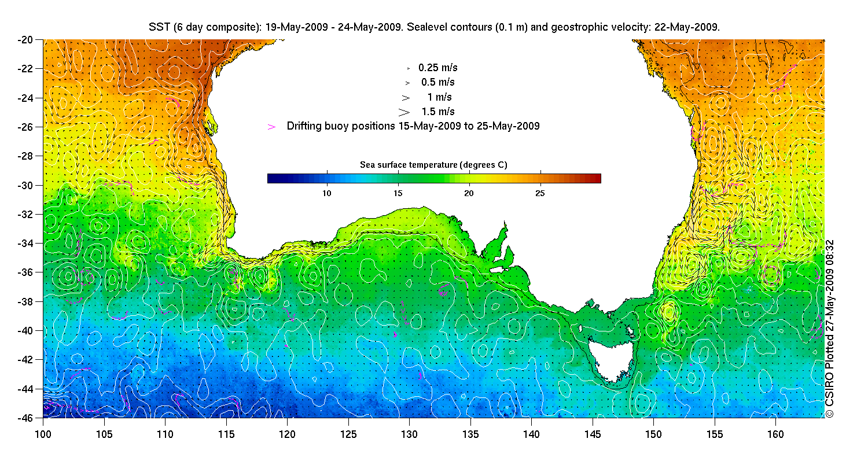868x457 pixels.
Task: Pick the green 15-degree colorbar region
Action: pos(399,178)
